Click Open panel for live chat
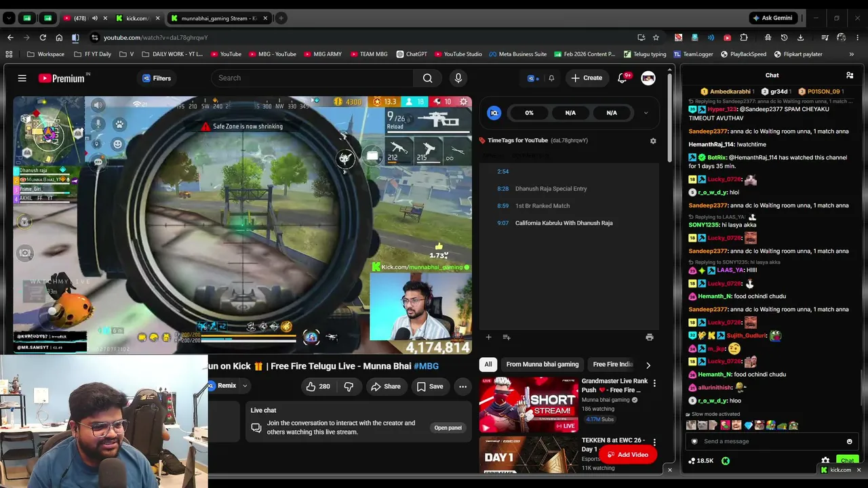This screenshot has height=488, width=868. tap(448, 428)
